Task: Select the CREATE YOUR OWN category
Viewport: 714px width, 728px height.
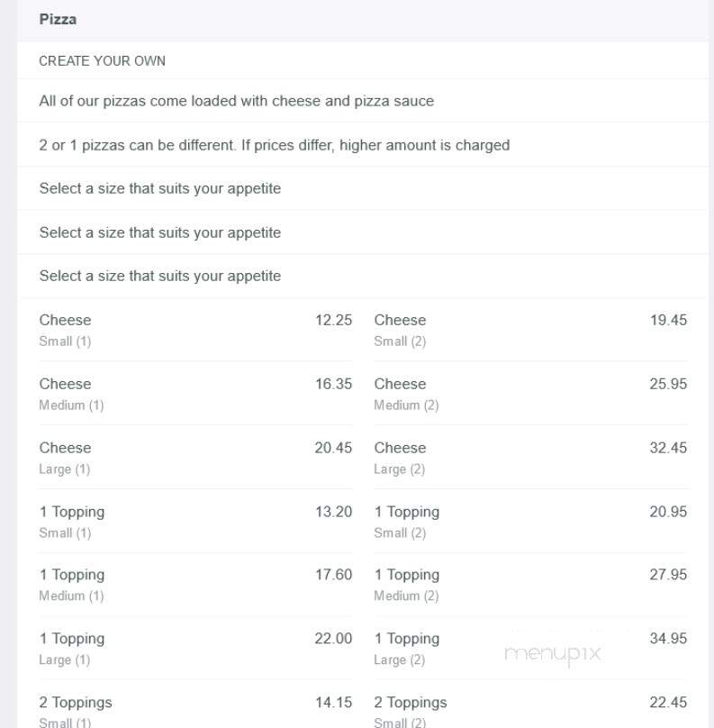Action: [102, 61]
